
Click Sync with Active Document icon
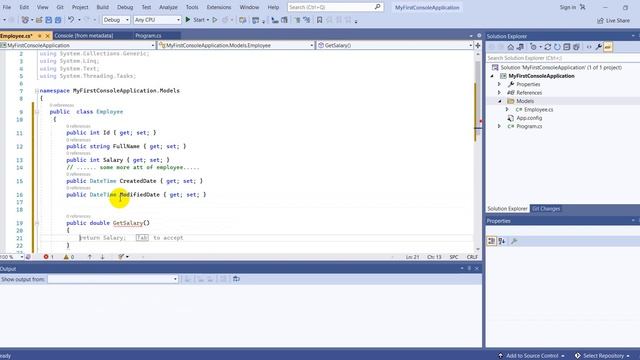[x=548, y=47]
